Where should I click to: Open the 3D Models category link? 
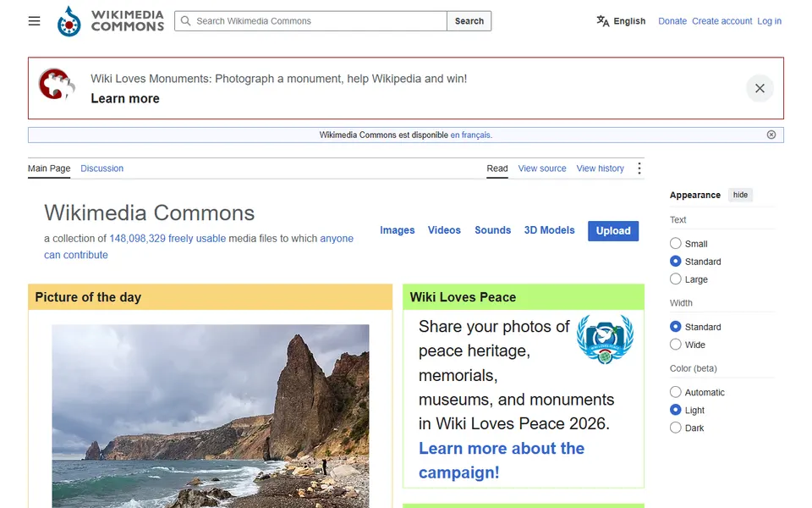[550, 230]
